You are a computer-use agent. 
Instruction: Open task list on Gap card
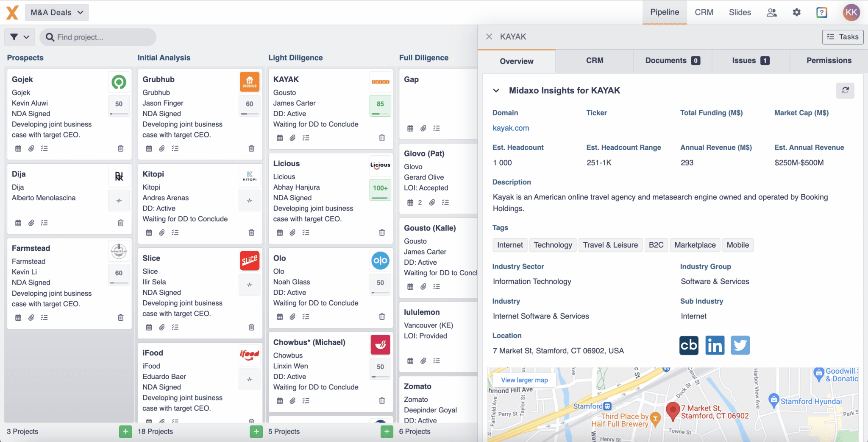(437, 128)
